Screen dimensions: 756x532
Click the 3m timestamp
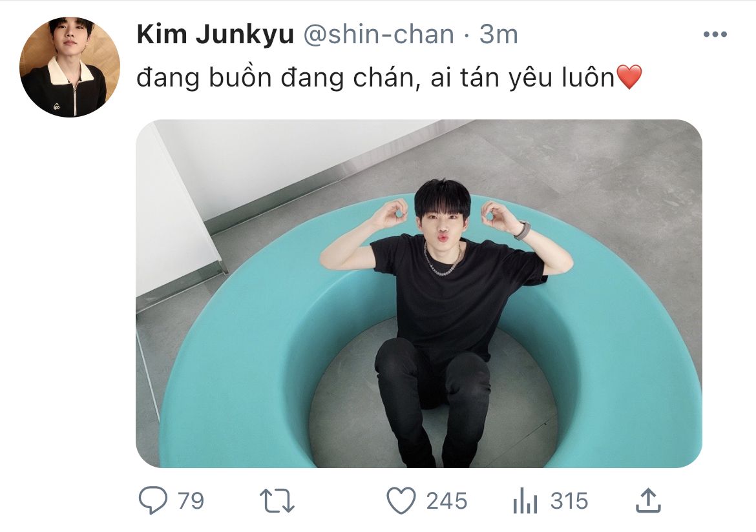pos(499,34)
